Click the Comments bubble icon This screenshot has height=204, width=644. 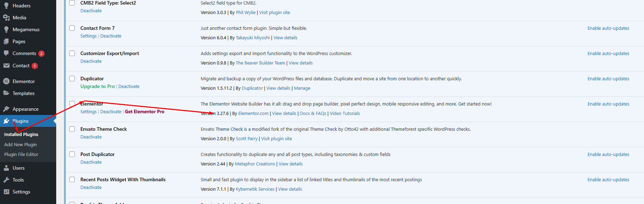point(6,53)
